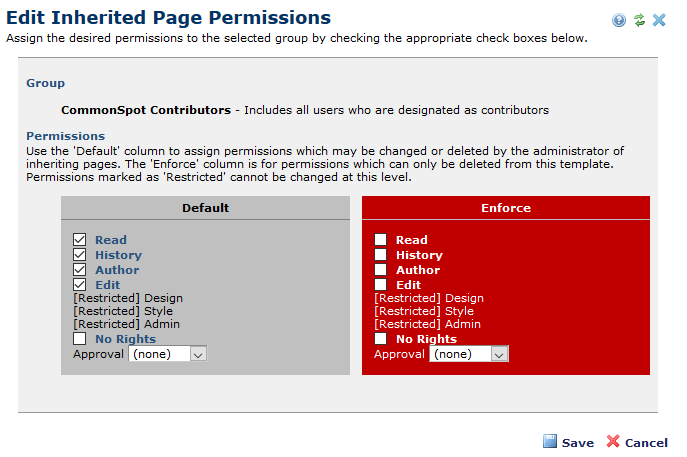This screenshot has height=457, width=687.
Task: Uncheck Author in the Default column
Action: tap(80, 270)
